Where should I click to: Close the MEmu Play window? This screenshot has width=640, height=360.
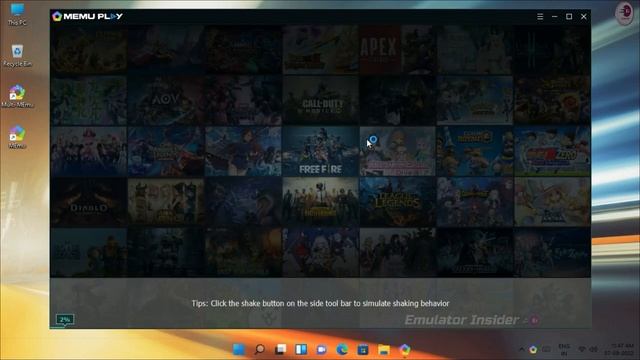point(584,16)
